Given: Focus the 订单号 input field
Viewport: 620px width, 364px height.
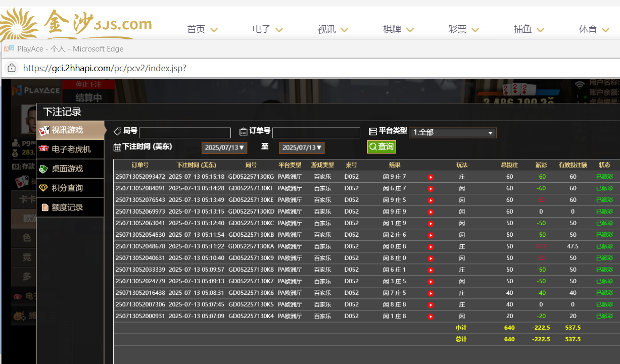Looking at the screenshot, I should [316, 133].
